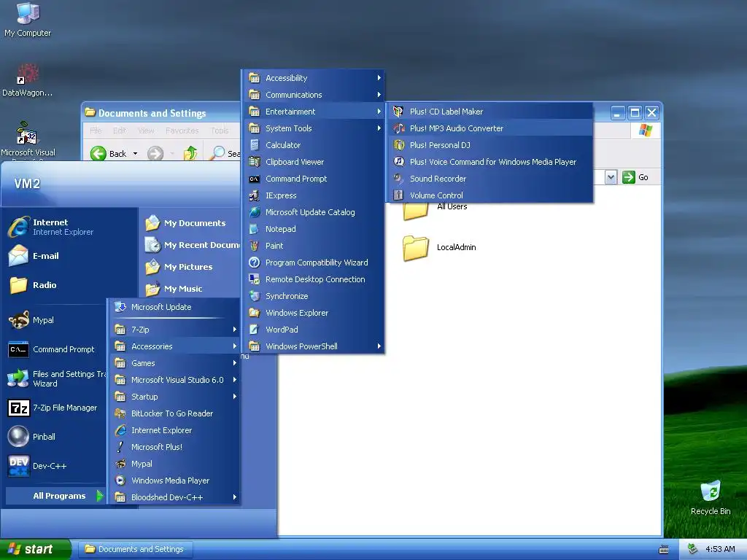The image size is (747, 560).
Task: Select the Recycle Bin desktop icon
Action: click(x=711, y=497)
